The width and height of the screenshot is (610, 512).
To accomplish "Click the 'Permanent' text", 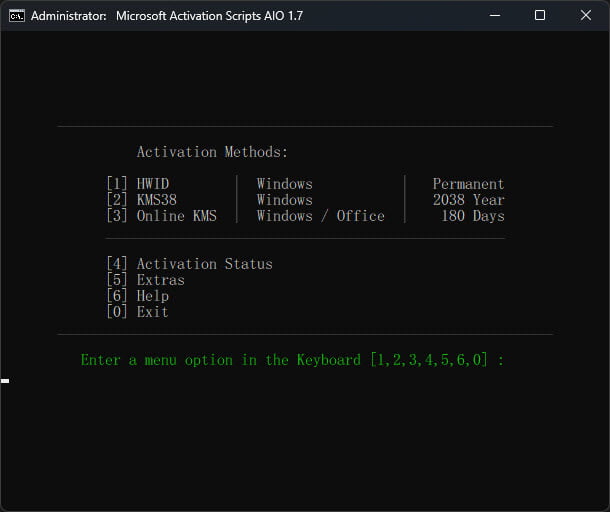I will [x=468, y=184].
